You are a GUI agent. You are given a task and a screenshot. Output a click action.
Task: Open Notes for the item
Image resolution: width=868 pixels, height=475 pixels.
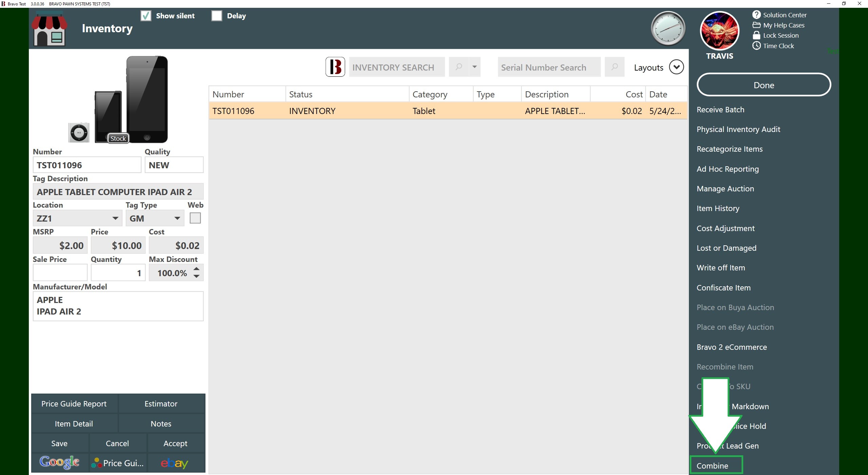click(x=161, y=423)
